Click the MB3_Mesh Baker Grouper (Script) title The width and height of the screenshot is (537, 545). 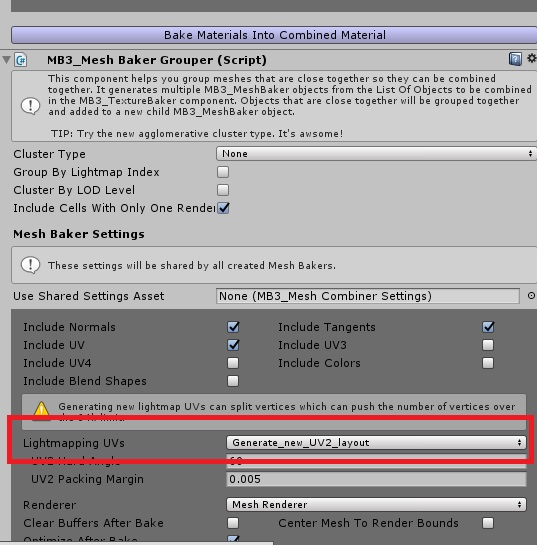(157, 60)
